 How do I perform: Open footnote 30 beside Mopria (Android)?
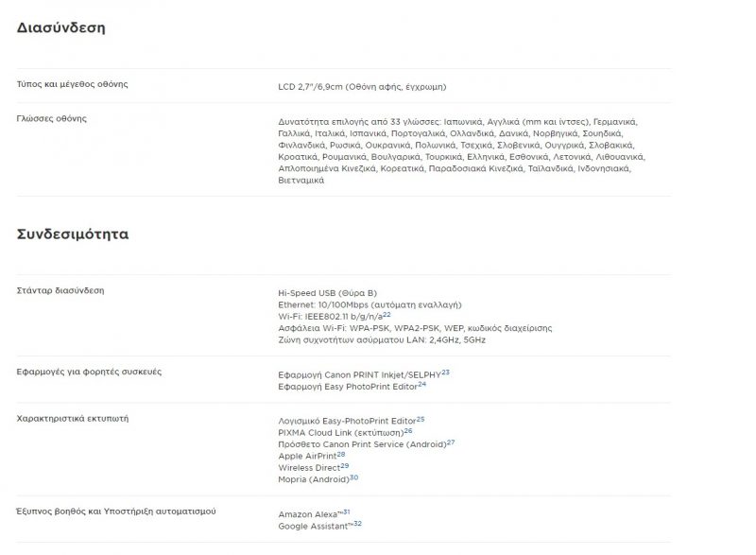click(x=353, y=477)
